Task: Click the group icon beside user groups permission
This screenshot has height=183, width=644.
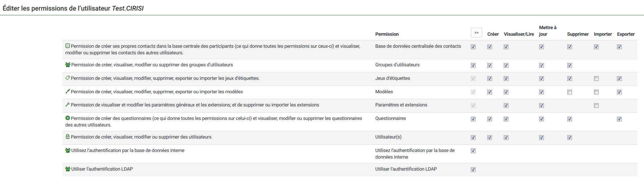Action: [x=68, y=65]
